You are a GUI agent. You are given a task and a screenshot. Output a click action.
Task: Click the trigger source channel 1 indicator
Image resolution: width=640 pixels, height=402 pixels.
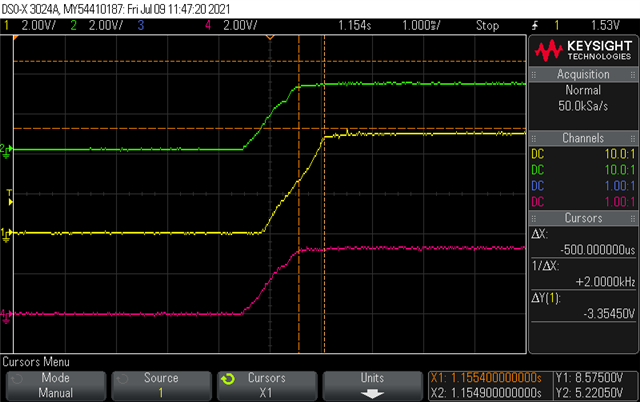pyautogui.click(x=556, y=26)
